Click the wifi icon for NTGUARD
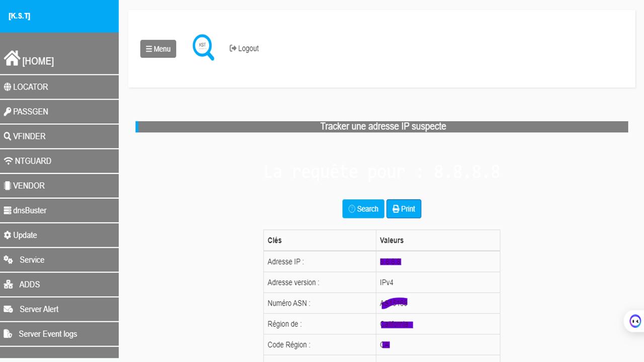This screenshot has height=362, width=644. [8, 161]
